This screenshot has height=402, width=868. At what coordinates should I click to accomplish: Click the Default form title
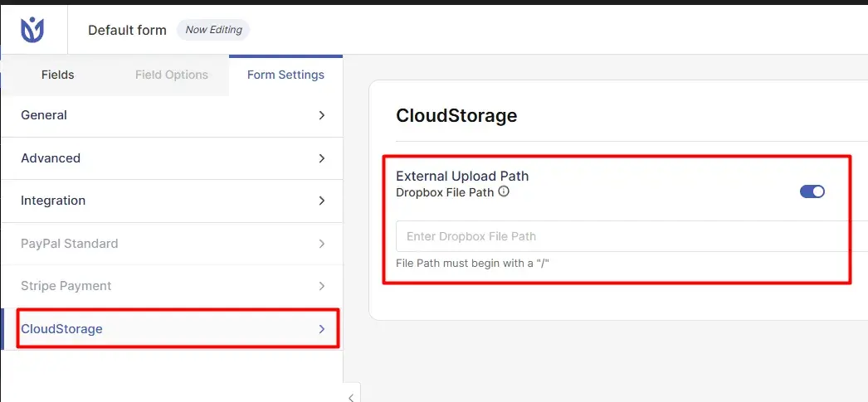tap(127, 31)
